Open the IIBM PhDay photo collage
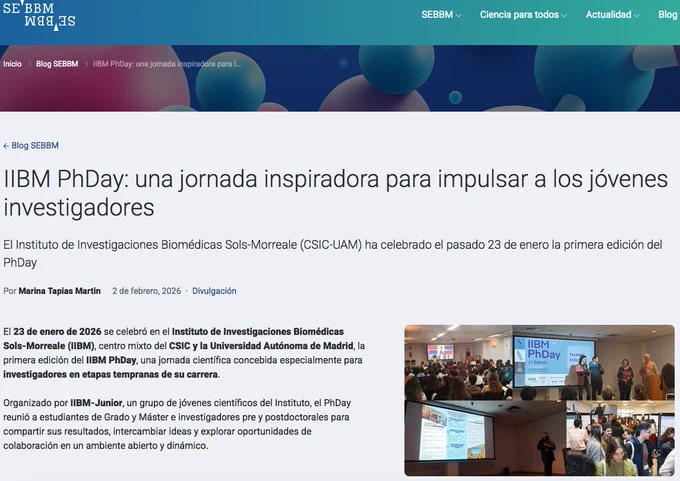Screen dimensions: 680x481 tap(539, 400)
